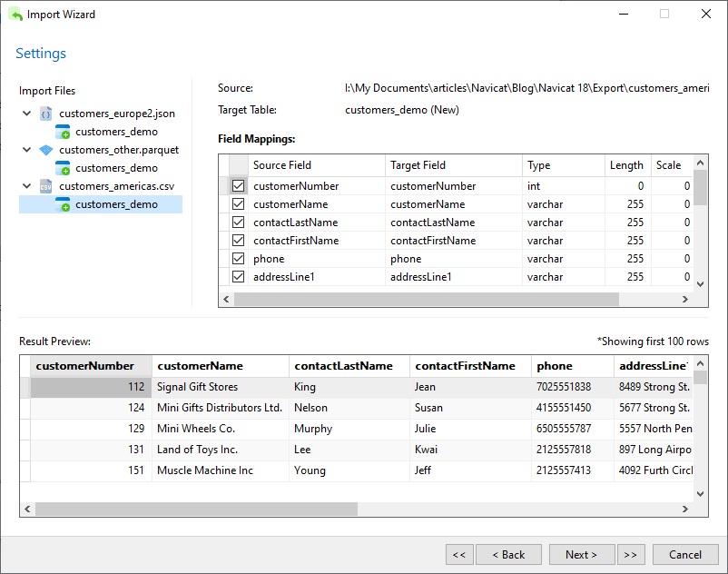Image resolution: width=728 pixels, height=574 pixels.
Task: Click the Scale column header
Action: pyautogui.click(x=672, y=165)
